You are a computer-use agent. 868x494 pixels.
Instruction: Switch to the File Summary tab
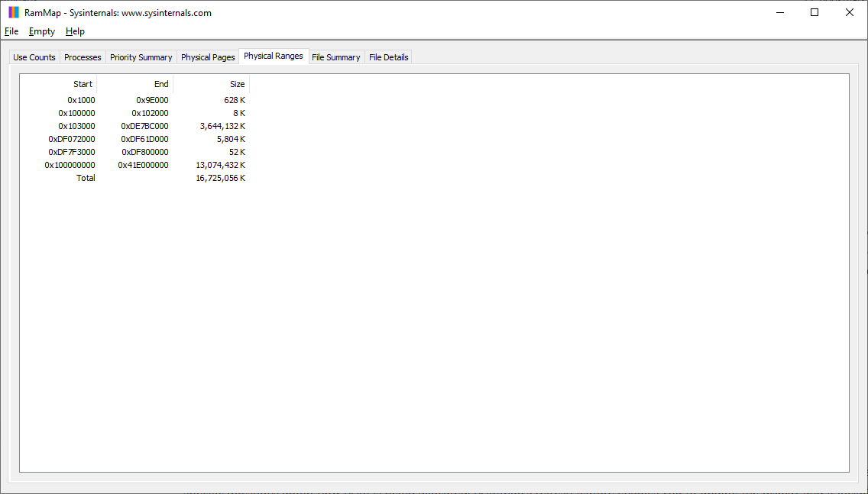click(336, 57)
